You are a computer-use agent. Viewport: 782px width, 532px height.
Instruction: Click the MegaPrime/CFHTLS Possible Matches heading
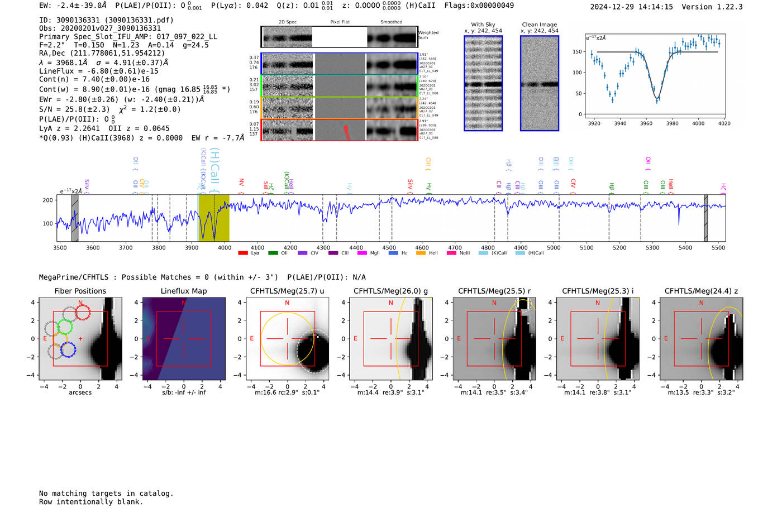coord(202,277)
